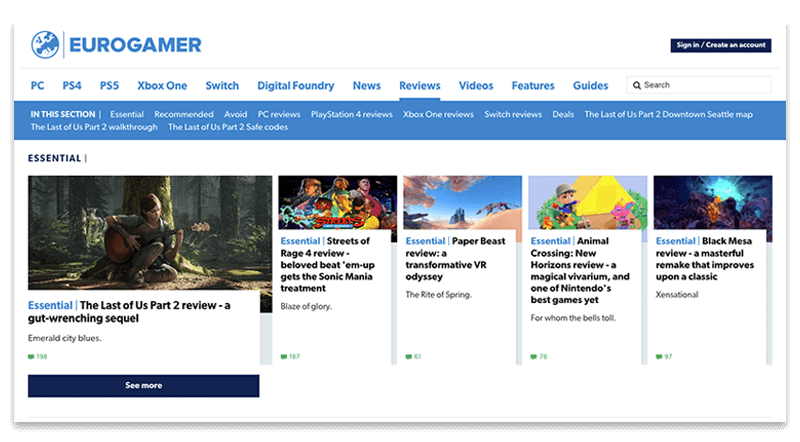Open Black Mesa review thumbnail image

[x=713, y=203]
